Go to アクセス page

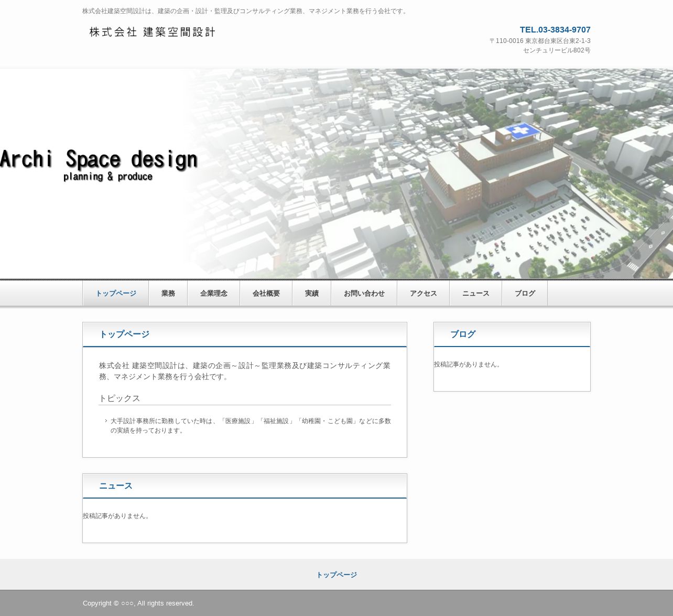coord(424,294)
